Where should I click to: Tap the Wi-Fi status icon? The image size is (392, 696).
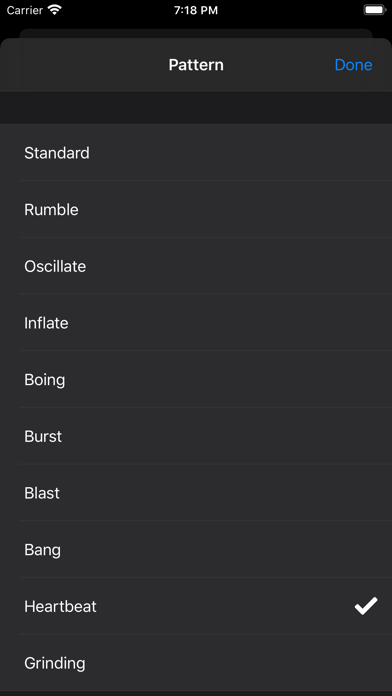[x=55, y=10]
